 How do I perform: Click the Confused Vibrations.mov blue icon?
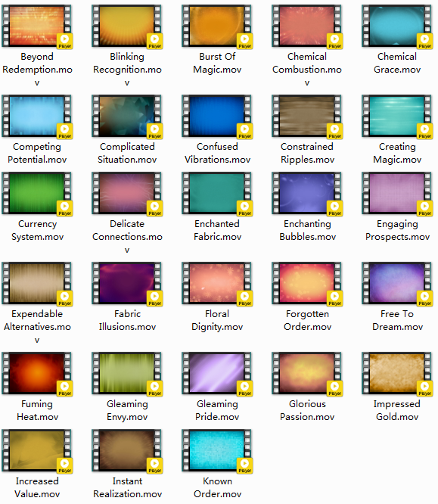point(217,117)
